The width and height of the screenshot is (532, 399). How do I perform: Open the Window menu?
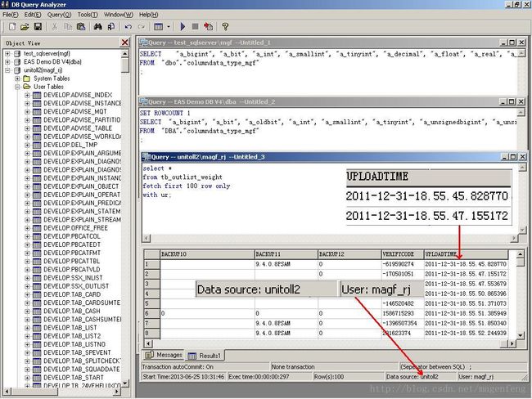[x=119, y=15]
